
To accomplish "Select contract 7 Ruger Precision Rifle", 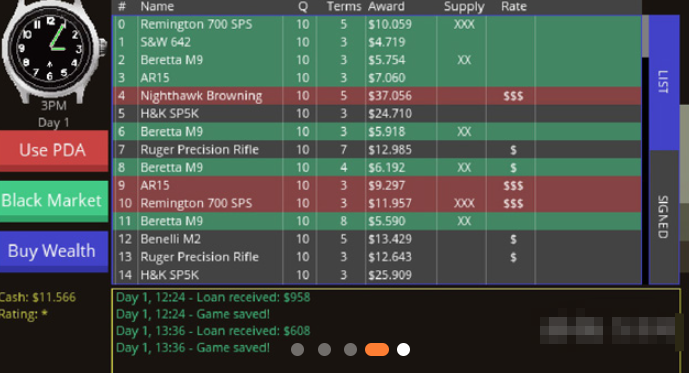I will point(377,149).
